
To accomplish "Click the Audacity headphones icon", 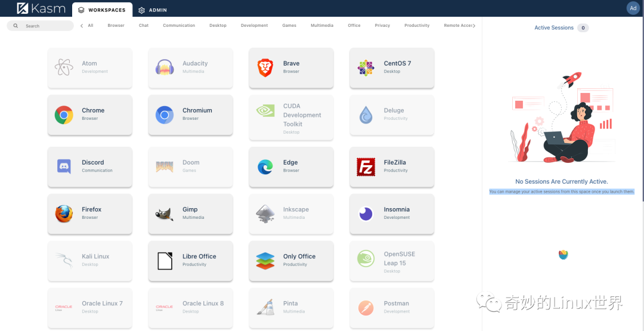I will coord(165,67).
